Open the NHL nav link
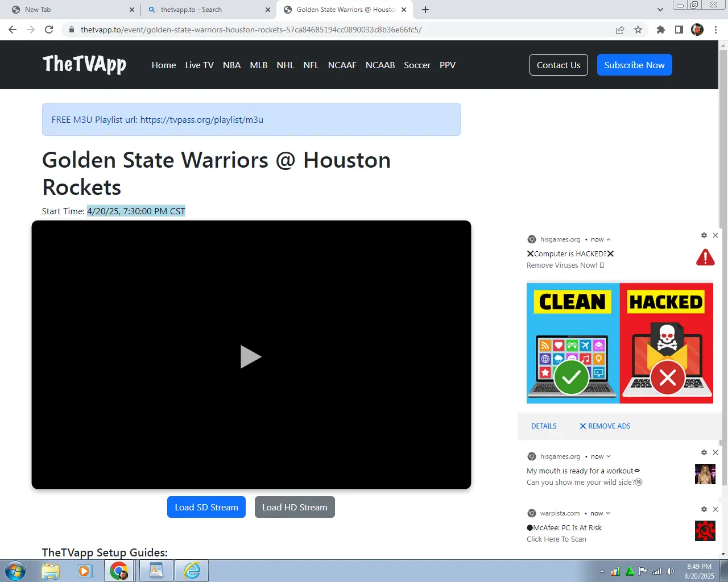 tap(286, 65)
